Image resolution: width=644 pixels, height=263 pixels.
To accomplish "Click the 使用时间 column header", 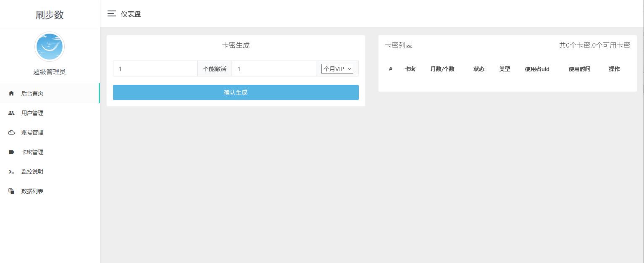I will (579, 69).
